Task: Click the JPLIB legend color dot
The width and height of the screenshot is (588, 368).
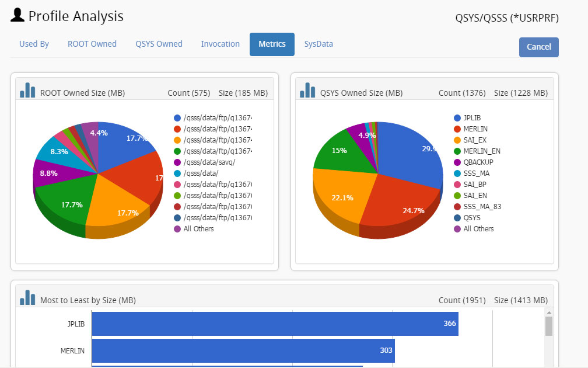Action: coord(457,118)
